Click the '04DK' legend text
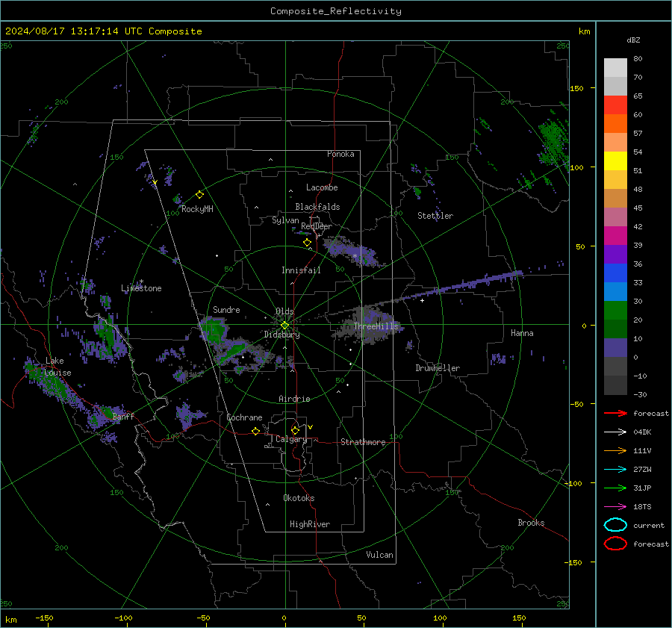The image size is (672, 628). pos(642,432)
